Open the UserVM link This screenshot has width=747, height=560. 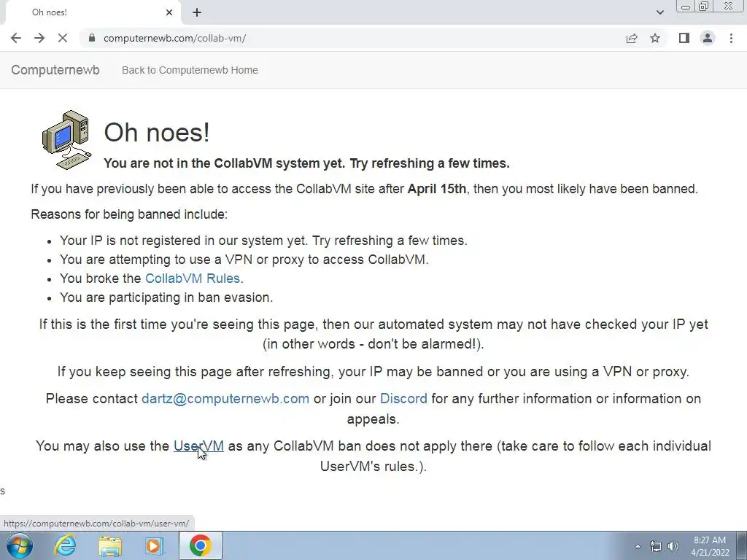(198, 446)
